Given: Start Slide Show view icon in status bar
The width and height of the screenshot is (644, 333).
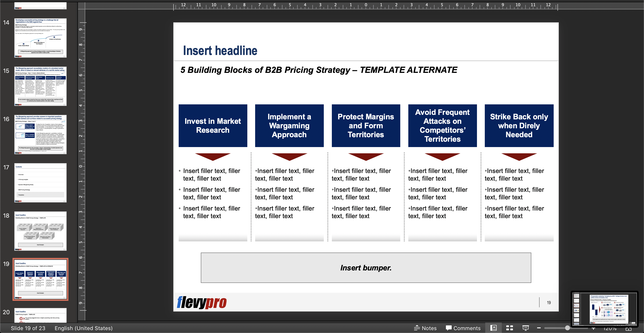Looking at the screenshot, I should [525, 328].
